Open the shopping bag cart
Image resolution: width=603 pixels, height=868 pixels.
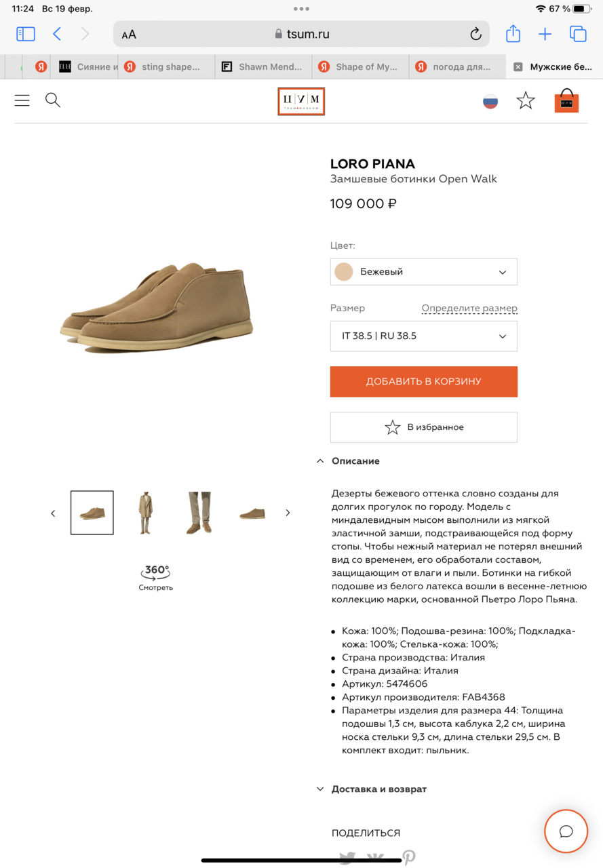(x=566, y=101)
